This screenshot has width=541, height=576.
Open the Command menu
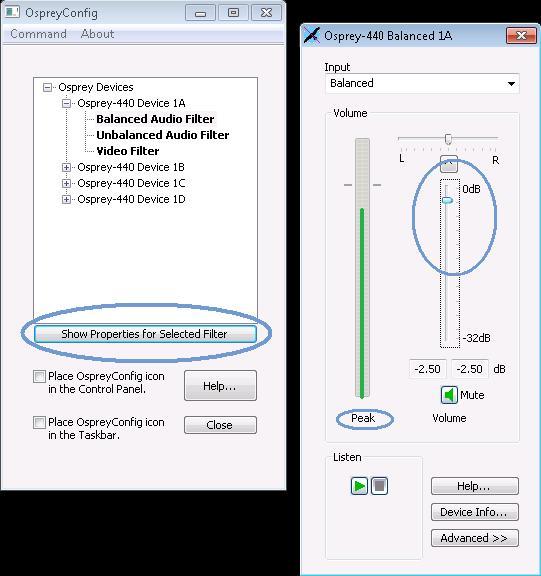coord(39,34)
